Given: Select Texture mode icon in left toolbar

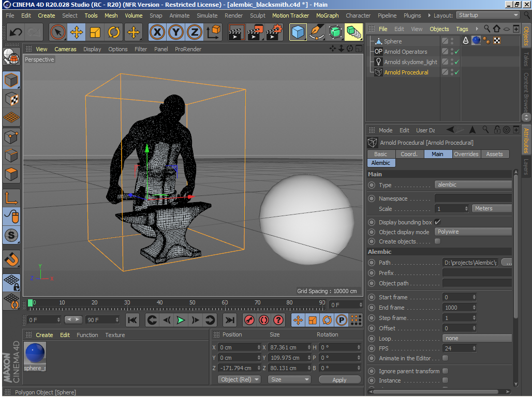Looking at the screenshot, I should coord(11,99).
